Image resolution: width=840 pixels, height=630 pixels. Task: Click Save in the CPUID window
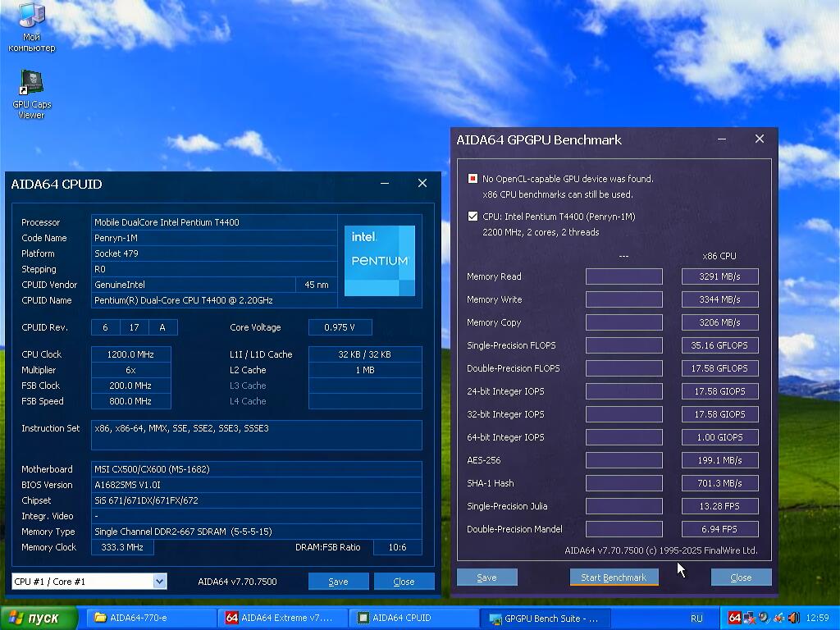[x=338, y=582]
